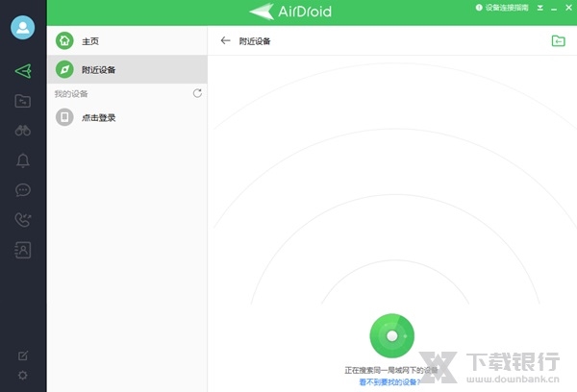Open the call logs phone icon
Screen dimensions: 577x392
(23, 220)
